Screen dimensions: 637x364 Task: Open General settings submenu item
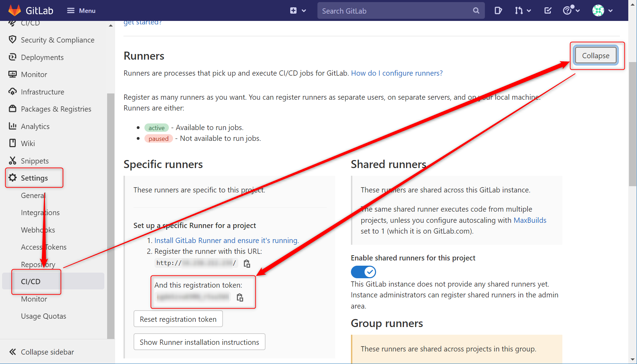click(x=33, y=195)
